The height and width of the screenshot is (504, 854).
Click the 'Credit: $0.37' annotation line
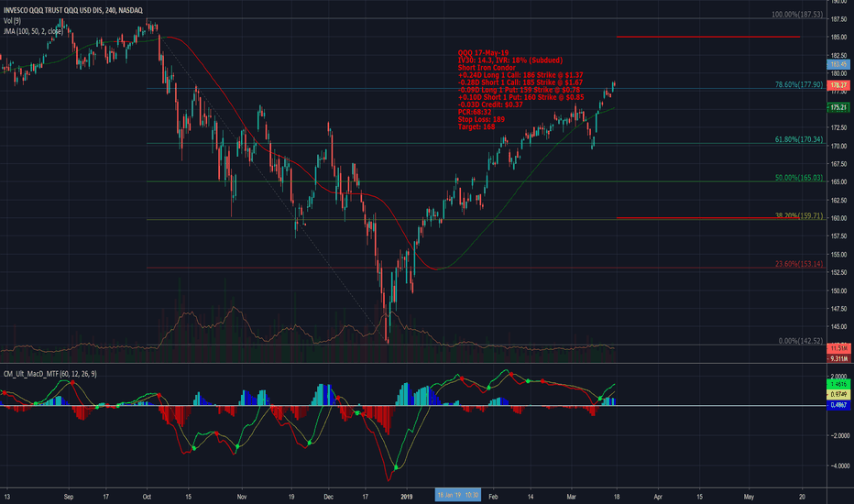point(490,104)
